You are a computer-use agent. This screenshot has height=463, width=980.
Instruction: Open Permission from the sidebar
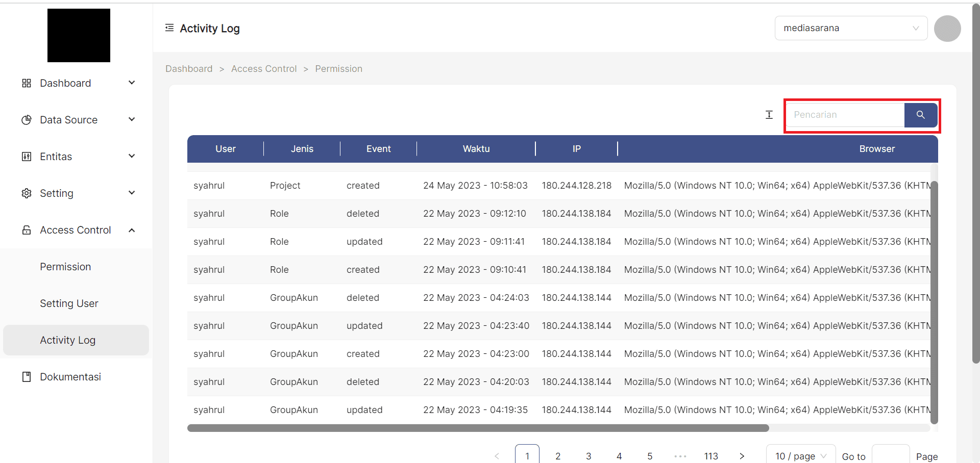[x=65, y=266]
